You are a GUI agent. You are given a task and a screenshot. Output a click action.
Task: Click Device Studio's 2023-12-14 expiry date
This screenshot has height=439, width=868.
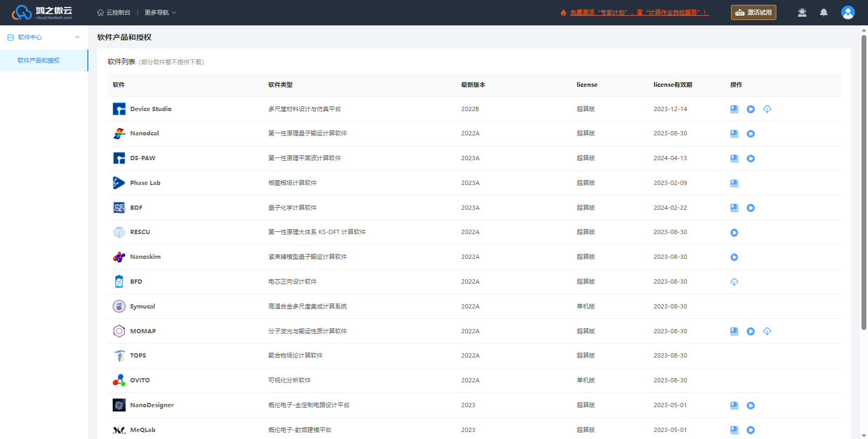point(670,109)
